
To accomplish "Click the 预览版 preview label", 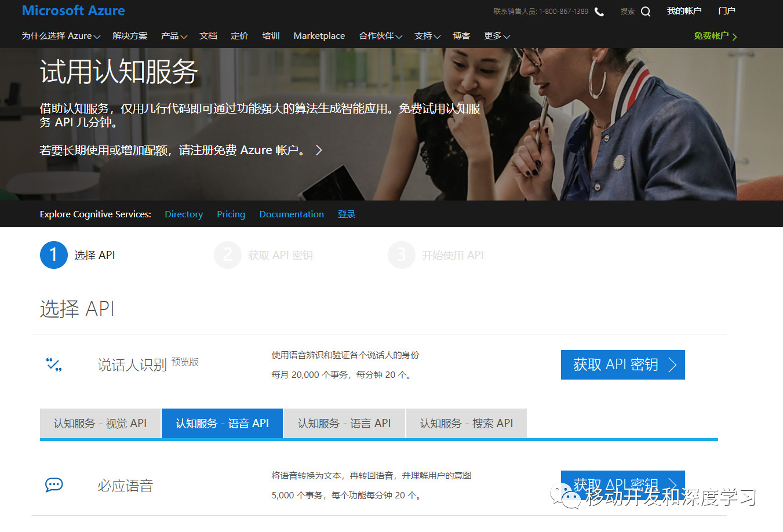I will point(185,362).
